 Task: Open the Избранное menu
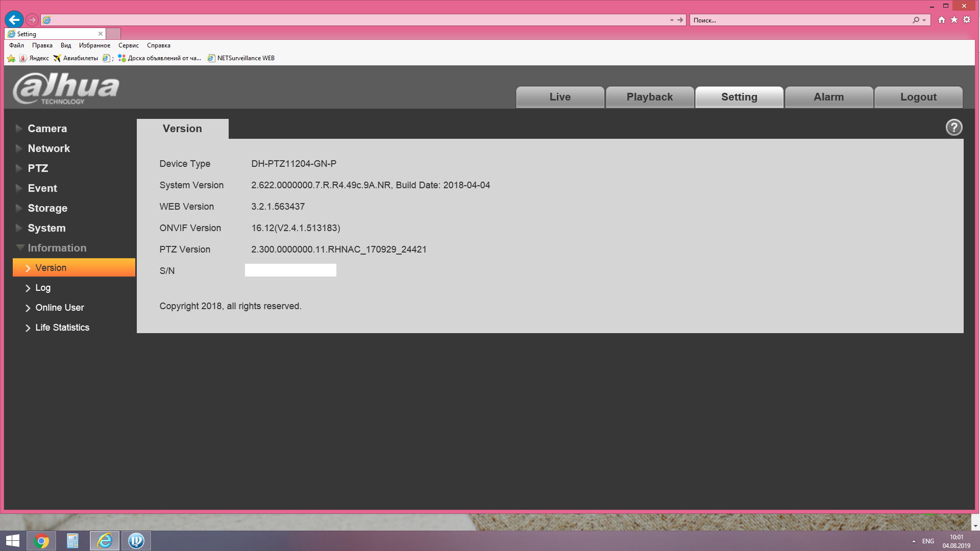click(x=94, y=45)
